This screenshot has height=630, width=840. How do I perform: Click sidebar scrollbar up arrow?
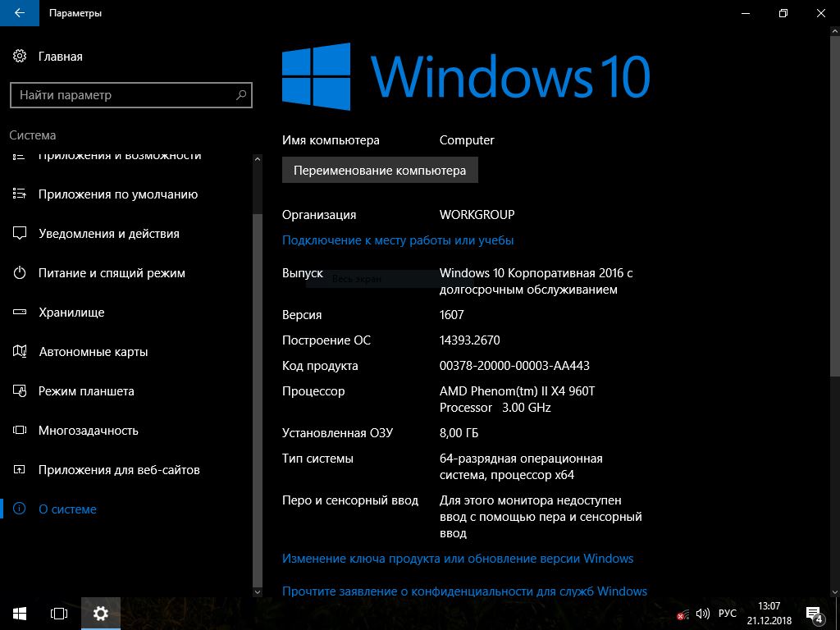click(257, 160)
